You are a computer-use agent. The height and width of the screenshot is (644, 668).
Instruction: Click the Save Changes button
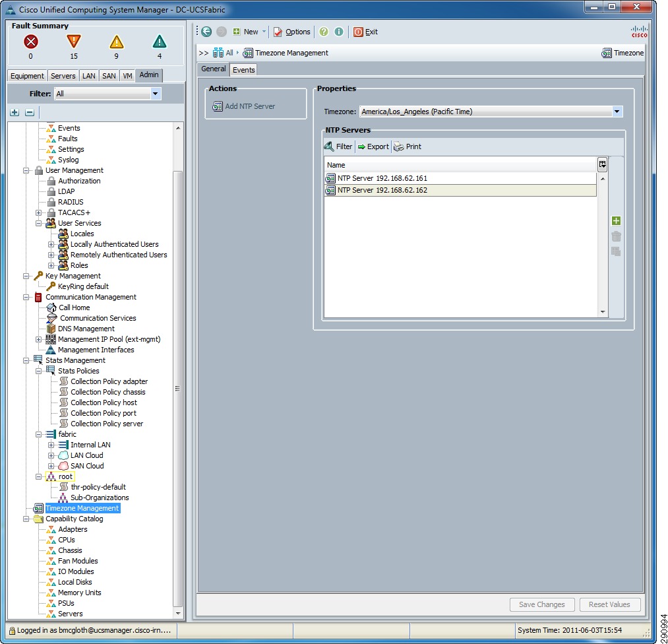[x=542, y=604]
